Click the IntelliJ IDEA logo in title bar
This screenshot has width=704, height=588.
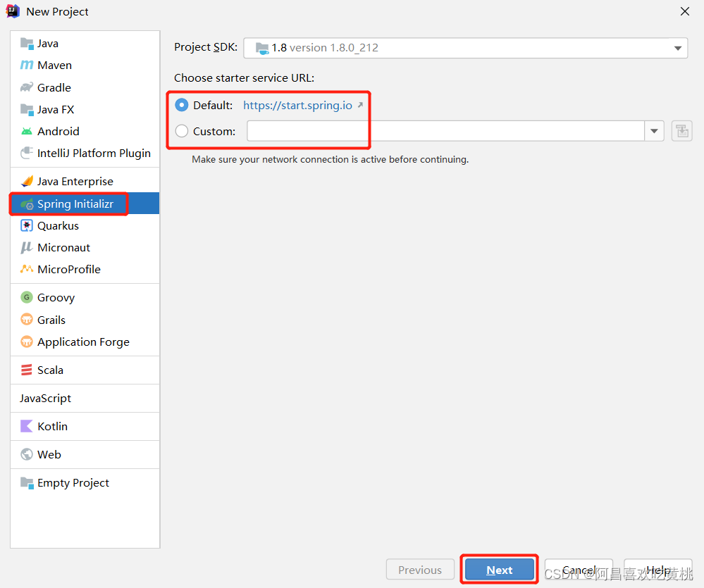coord(13,11)
